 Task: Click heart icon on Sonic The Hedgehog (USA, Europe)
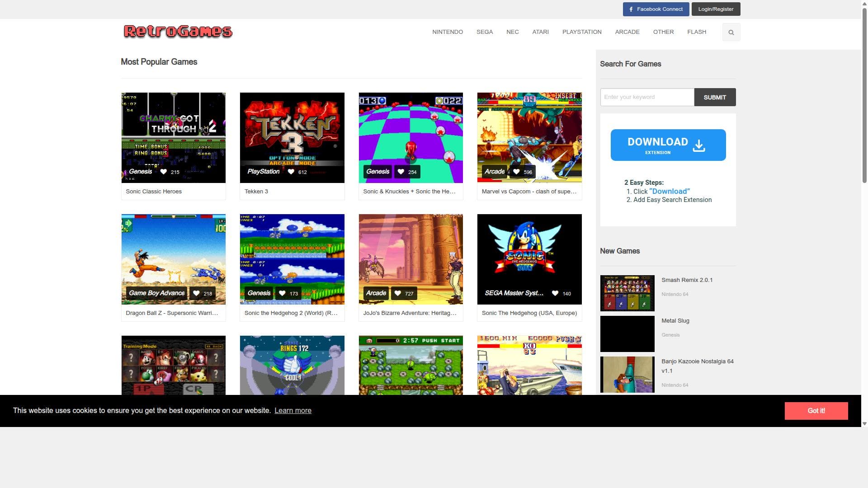555,293
